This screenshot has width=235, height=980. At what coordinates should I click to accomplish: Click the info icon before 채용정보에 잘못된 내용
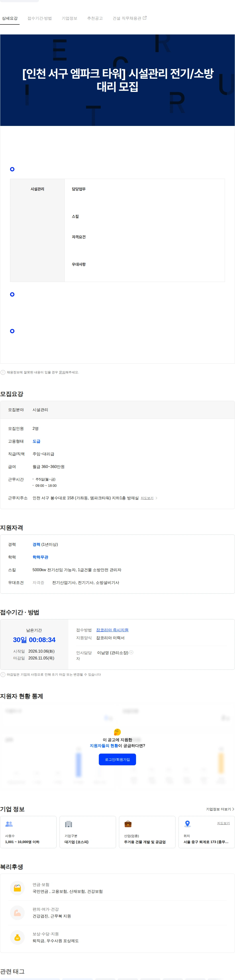[x=3, y=372]
